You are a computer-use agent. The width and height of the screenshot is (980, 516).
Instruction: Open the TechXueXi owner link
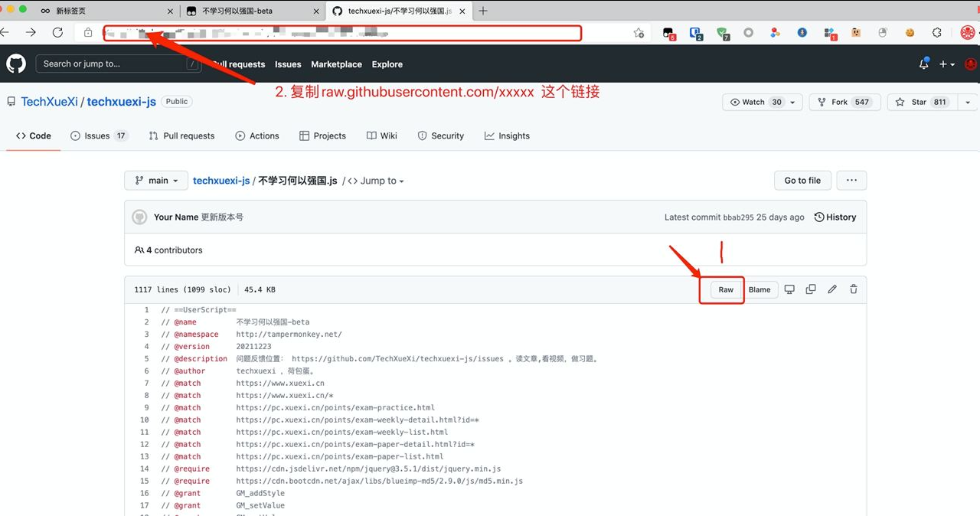(x=50, y=102)
